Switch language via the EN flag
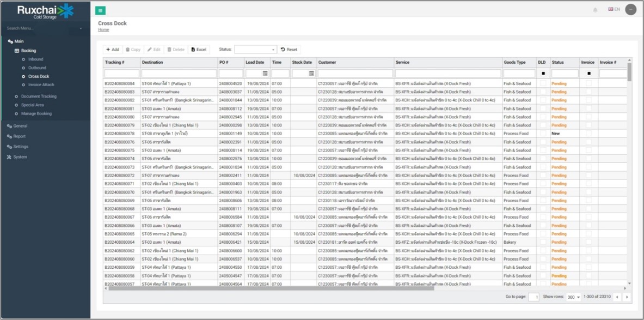This screenshot has height=320, width=644. [x=614, y=9]
